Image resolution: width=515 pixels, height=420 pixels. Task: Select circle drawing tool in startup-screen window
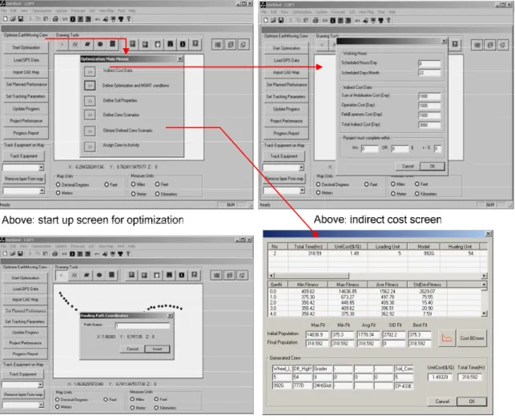coord(100,44)
